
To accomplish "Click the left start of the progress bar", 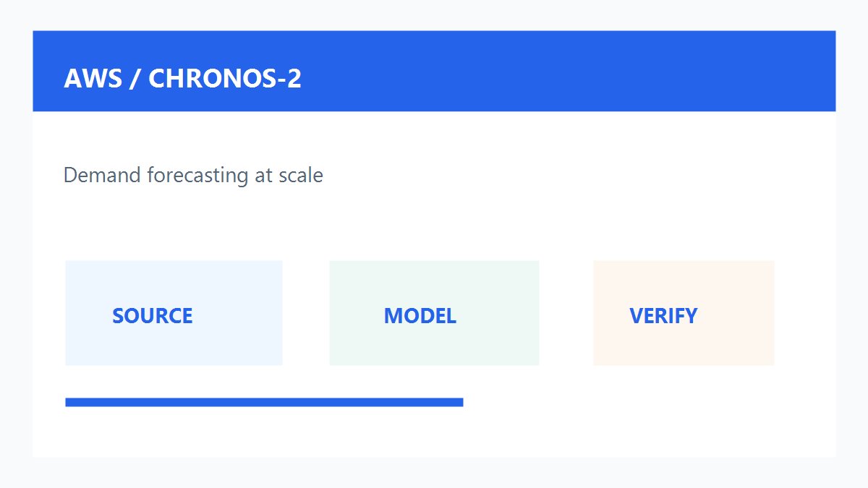I will pyautogui.click(x=69, y=402).
